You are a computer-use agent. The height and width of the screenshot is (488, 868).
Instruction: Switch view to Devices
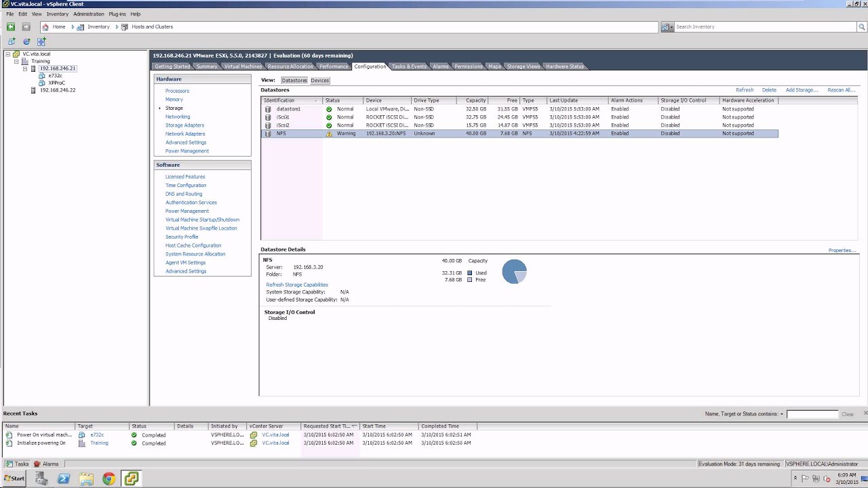click(x=319, y=81)
